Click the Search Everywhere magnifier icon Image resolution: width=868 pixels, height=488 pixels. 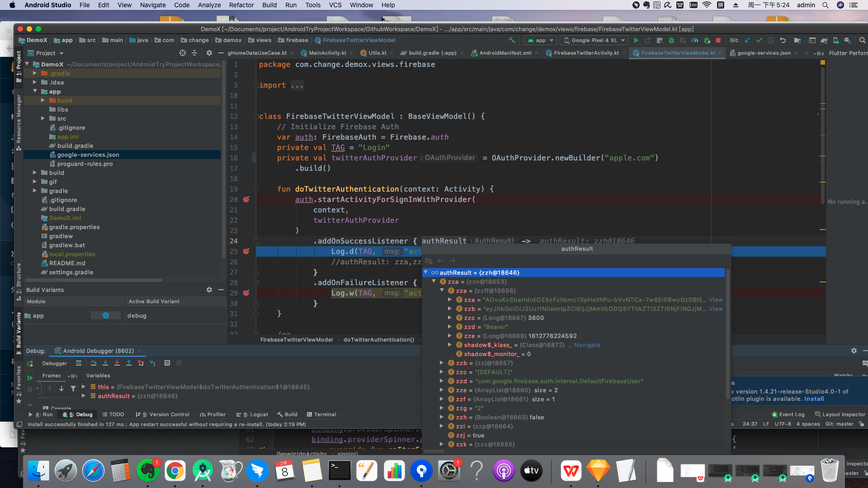pyautogui.click(x=862, y=40)
